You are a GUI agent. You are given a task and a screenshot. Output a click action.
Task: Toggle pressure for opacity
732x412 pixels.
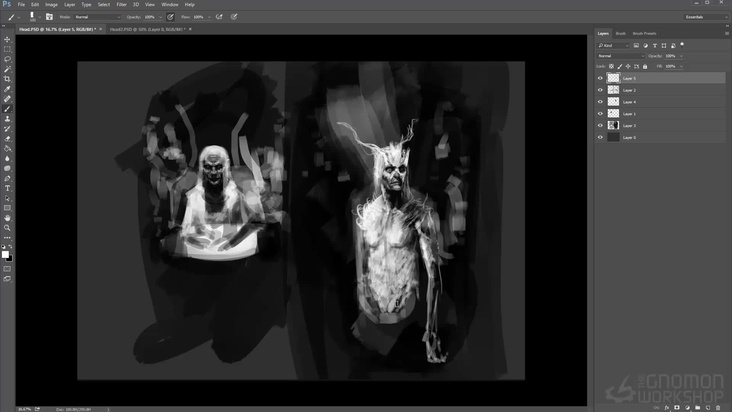pos(170,17)
